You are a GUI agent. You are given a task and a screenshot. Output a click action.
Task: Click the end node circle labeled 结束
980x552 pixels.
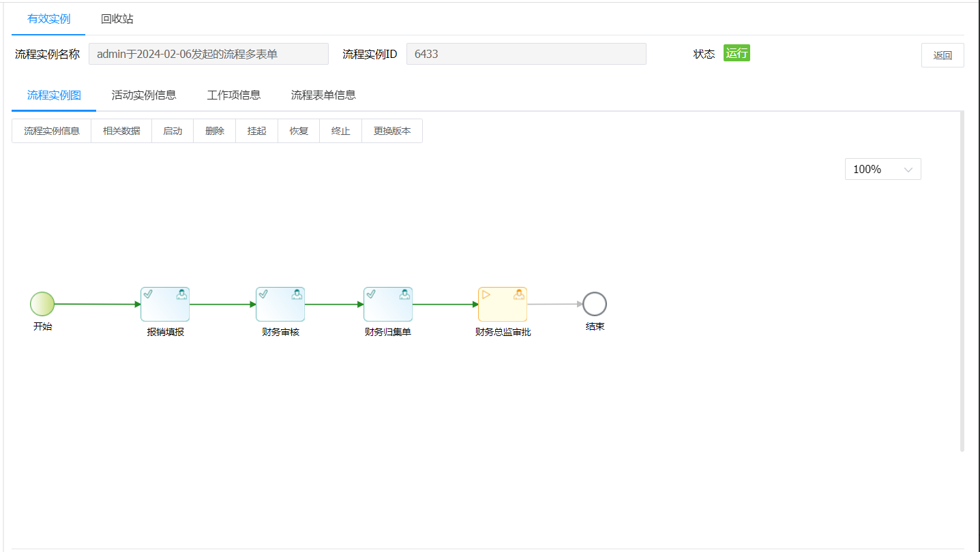(x=594, y=304)
